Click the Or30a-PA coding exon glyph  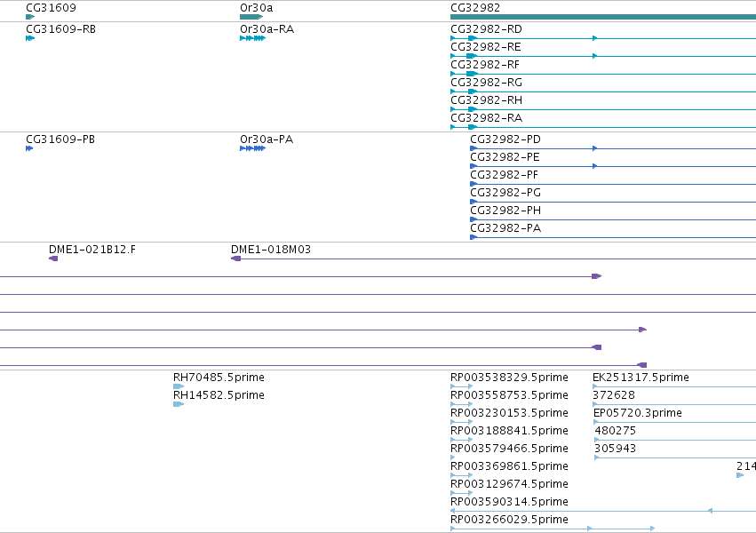click(x=252, y=148)
